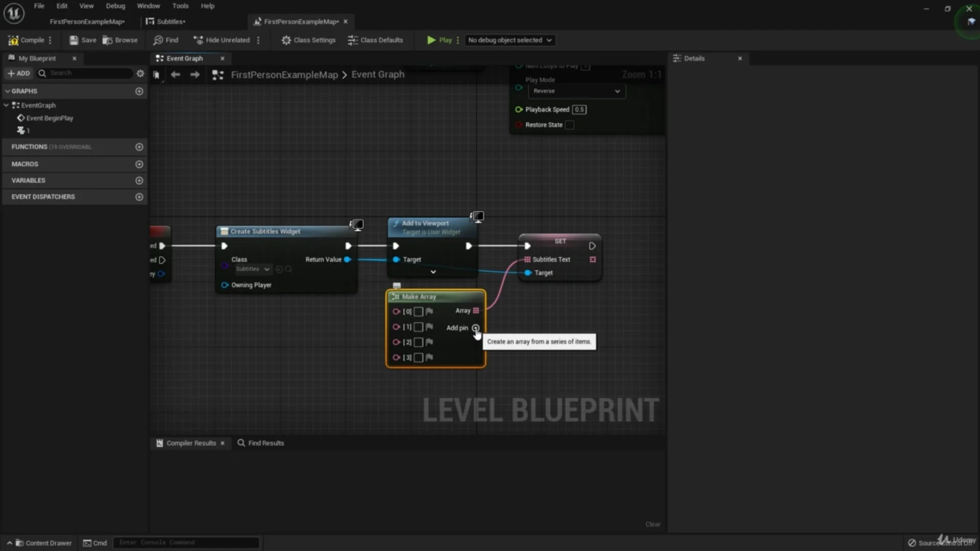The image size is (980, 551).
Task: Play the level
Action: [439, 40]
